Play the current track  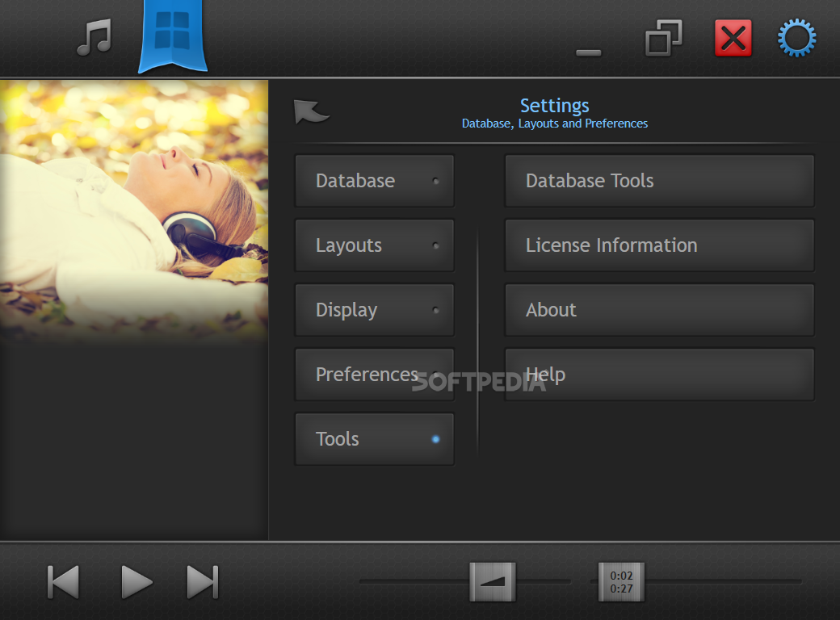point(136,582)
